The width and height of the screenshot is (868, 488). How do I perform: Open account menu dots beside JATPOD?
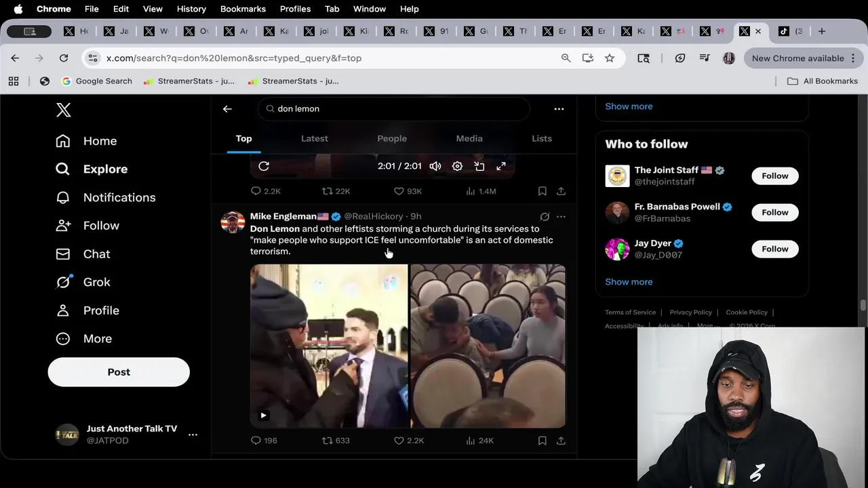193,434
